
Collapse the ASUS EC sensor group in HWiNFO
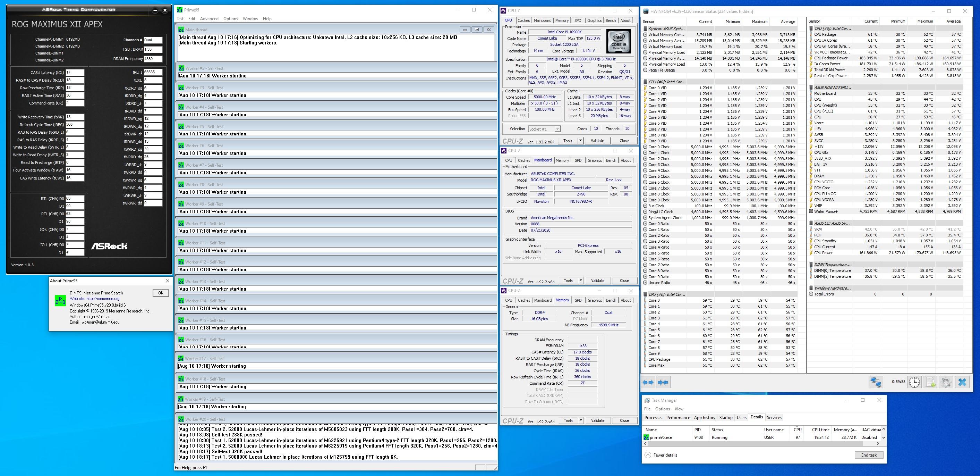tap(811, 223)
